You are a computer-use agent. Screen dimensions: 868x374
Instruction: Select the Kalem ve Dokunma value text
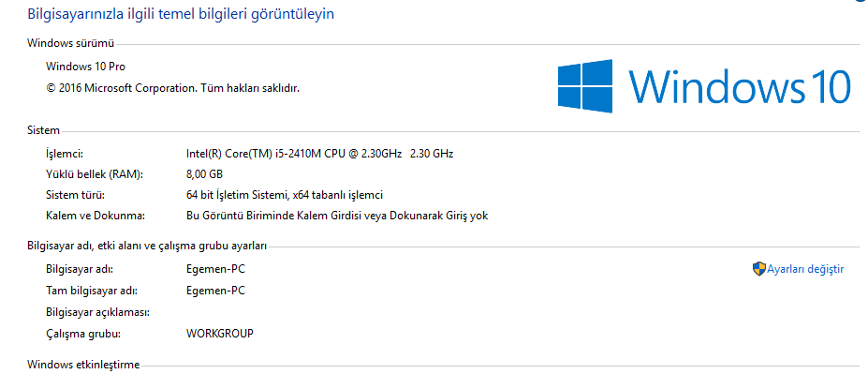[x=337, y=217]
